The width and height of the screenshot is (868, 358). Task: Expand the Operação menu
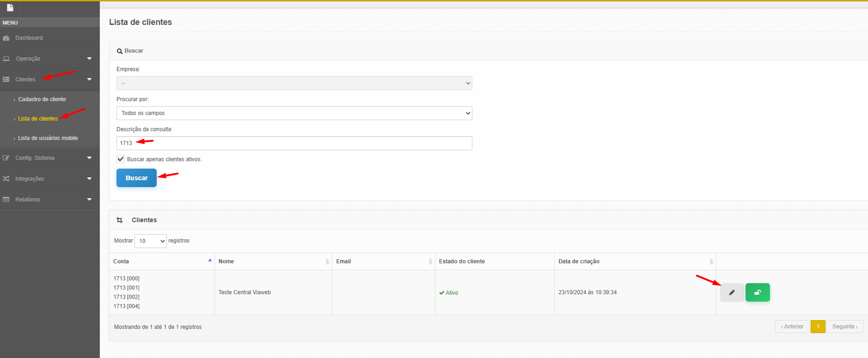tap(49, 59)
